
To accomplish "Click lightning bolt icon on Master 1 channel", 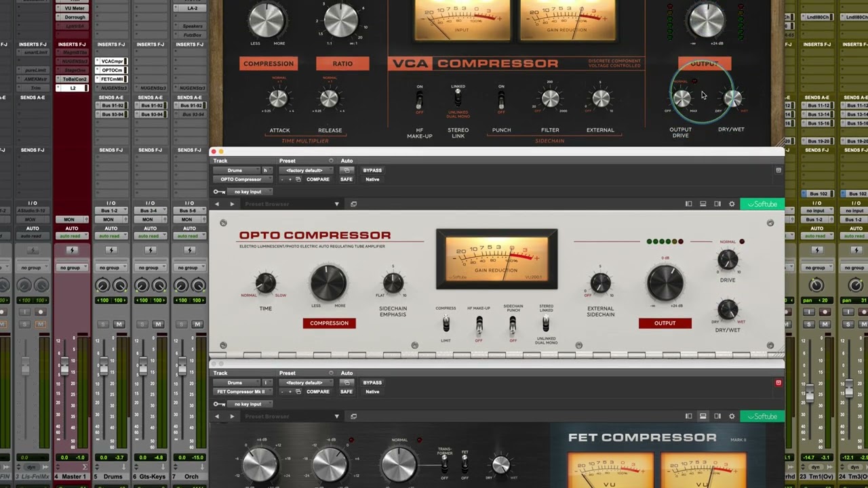I will coord(72,250).
